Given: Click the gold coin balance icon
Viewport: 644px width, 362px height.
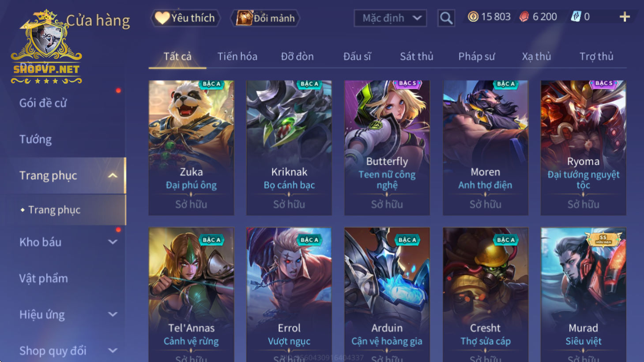Looking at the screenshot, I should tap(473, 17).
